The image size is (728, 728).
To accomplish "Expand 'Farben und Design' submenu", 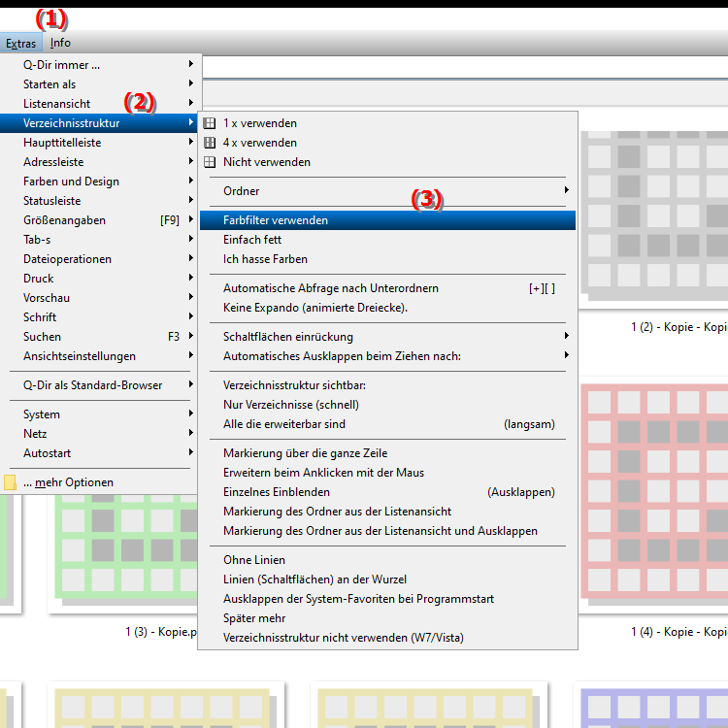I will pos(98,182).
